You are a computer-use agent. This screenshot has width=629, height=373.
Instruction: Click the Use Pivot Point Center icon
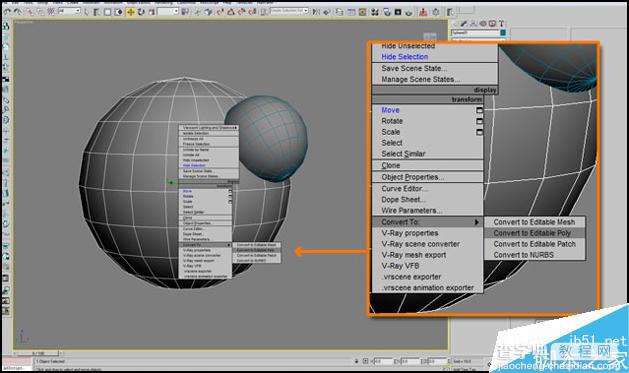(185, 12)
